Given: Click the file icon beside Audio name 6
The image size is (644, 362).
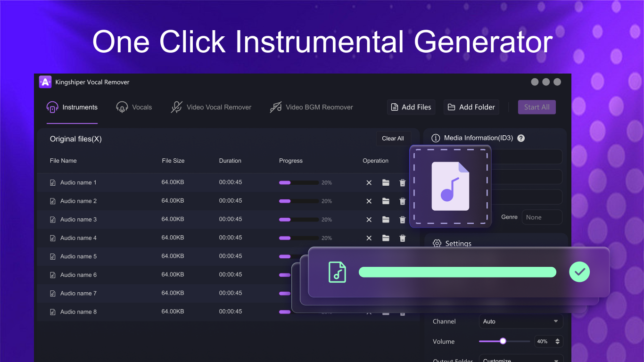Looking at the screenshot, I should coord(53,275).
